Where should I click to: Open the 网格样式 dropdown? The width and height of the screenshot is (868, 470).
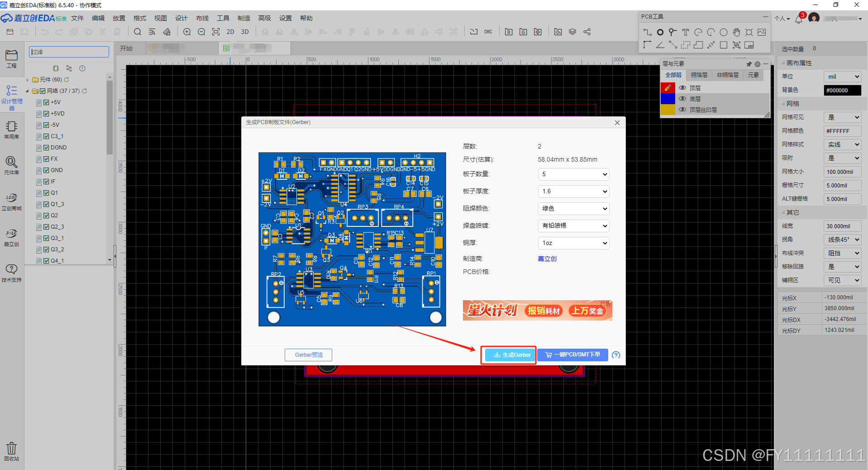coord(842,144)
